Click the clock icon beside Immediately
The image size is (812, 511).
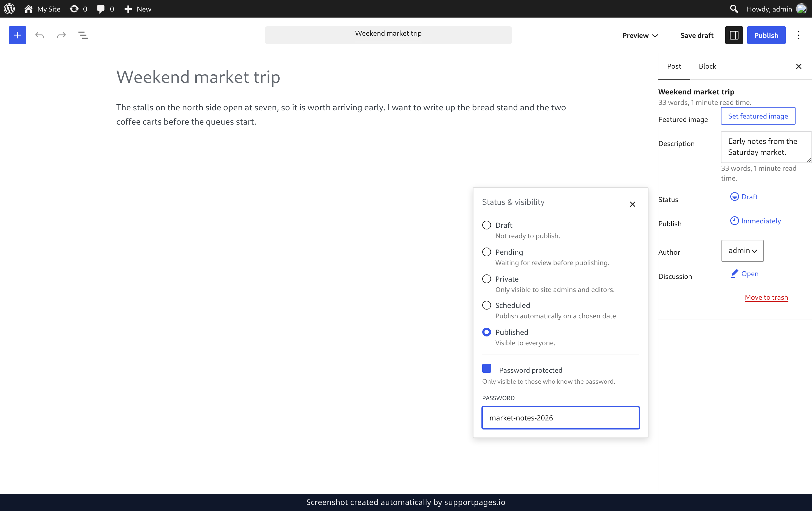tap(734, 221)
